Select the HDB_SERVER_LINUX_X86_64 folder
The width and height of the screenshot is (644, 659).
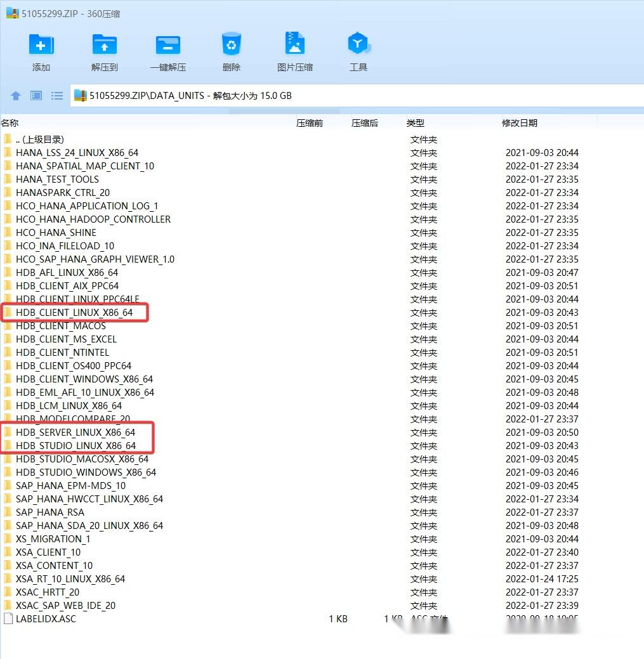point(77,432)
